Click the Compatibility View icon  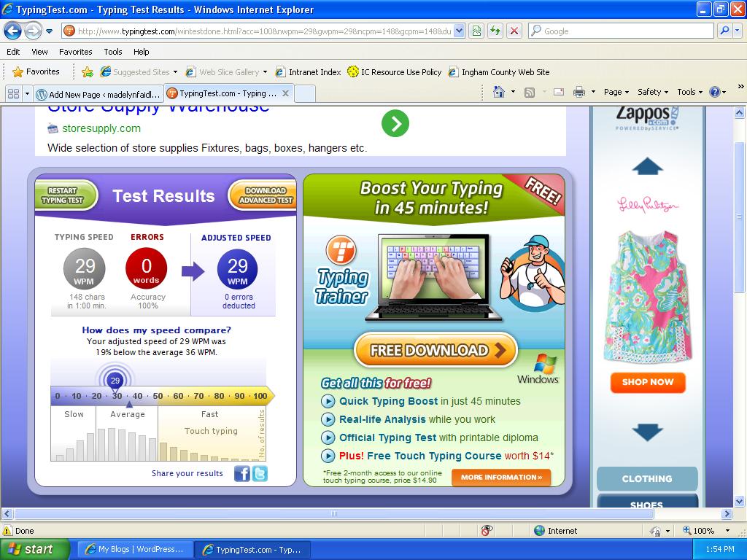pyautogui.click(x=476, y=31)
